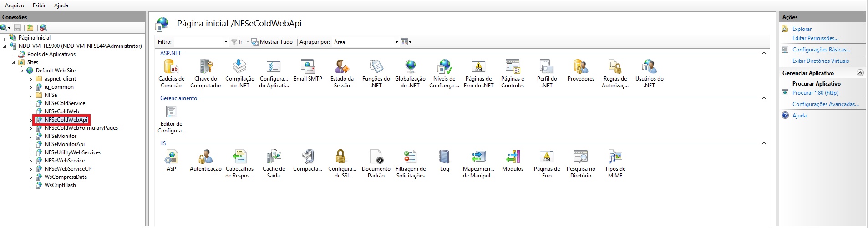The width and height of the screenshot is (868, 228).
Task: Click the save icon in Conexões toolbar
Action: pos(17,28)
